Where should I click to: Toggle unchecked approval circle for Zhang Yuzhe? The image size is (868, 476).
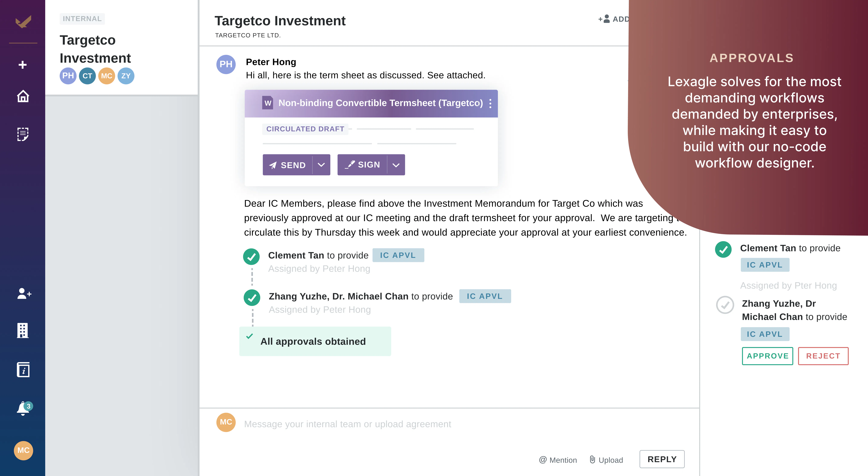725,305
